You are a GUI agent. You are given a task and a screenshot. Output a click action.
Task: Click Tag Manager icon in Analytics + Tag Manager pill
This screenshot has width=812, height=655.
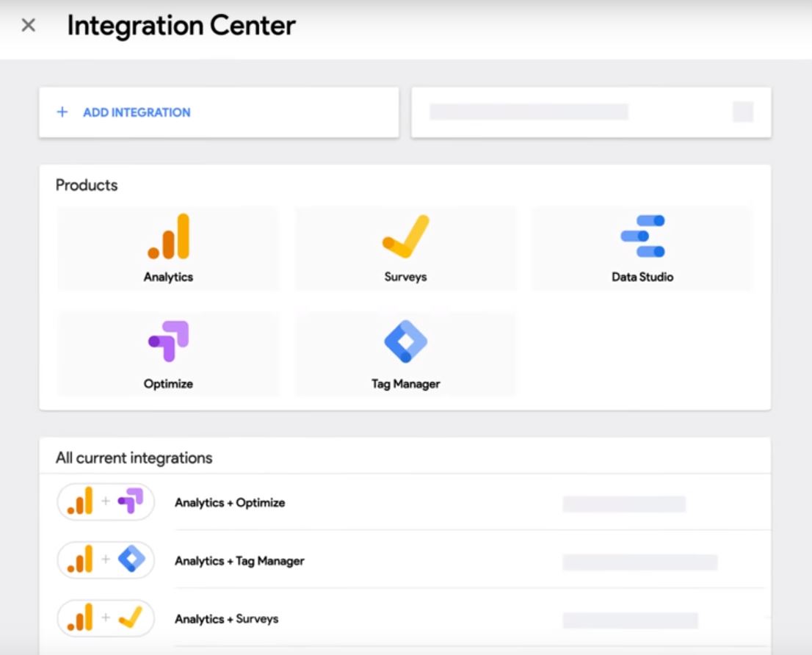(131, 560)
